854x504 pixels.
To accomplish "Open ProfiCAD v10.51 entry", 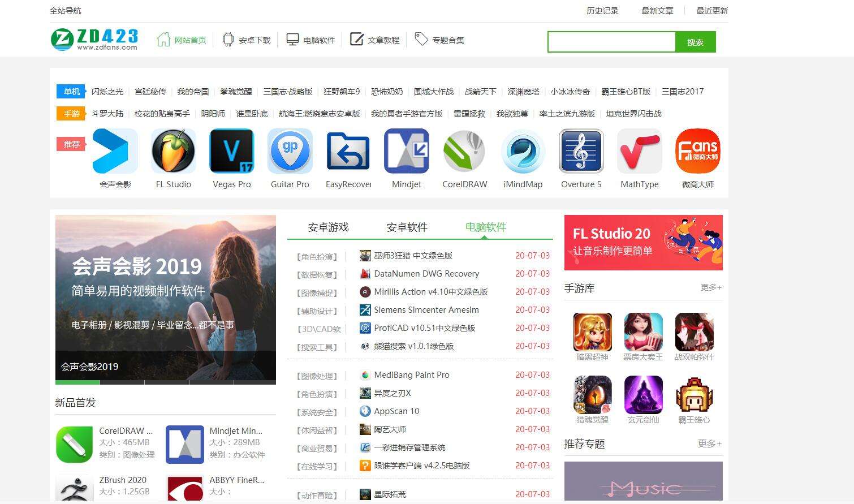I will pos(425,328).
